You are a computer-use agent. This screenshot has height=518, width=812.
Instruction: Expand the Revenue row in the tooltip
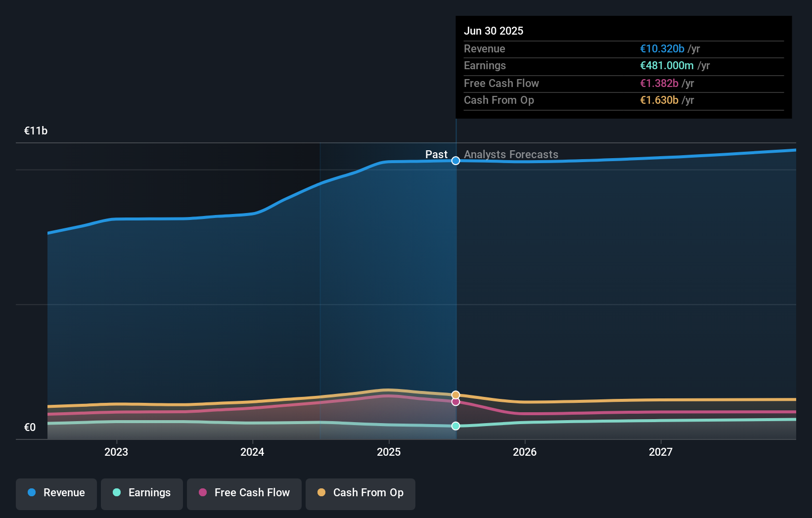pyautogui.click(x=623, y=49)
